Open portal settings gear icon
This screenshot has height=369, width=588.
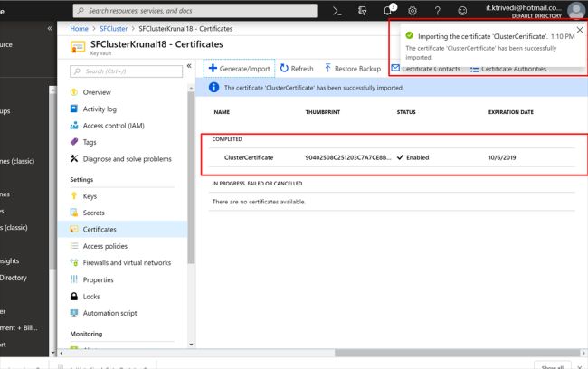pyautogui.click(x=413, y=11)
